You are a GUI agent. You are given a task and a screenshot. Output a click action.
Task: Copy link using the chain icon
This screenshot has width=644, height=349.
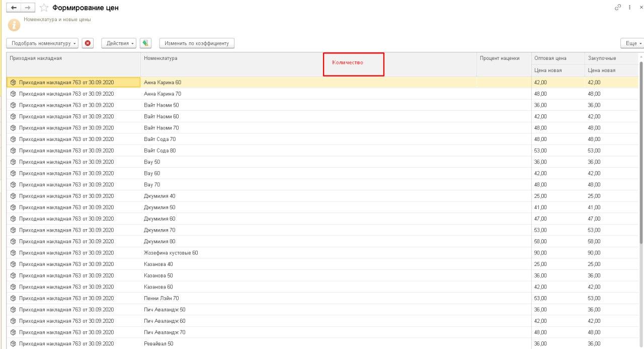(618, 7)
